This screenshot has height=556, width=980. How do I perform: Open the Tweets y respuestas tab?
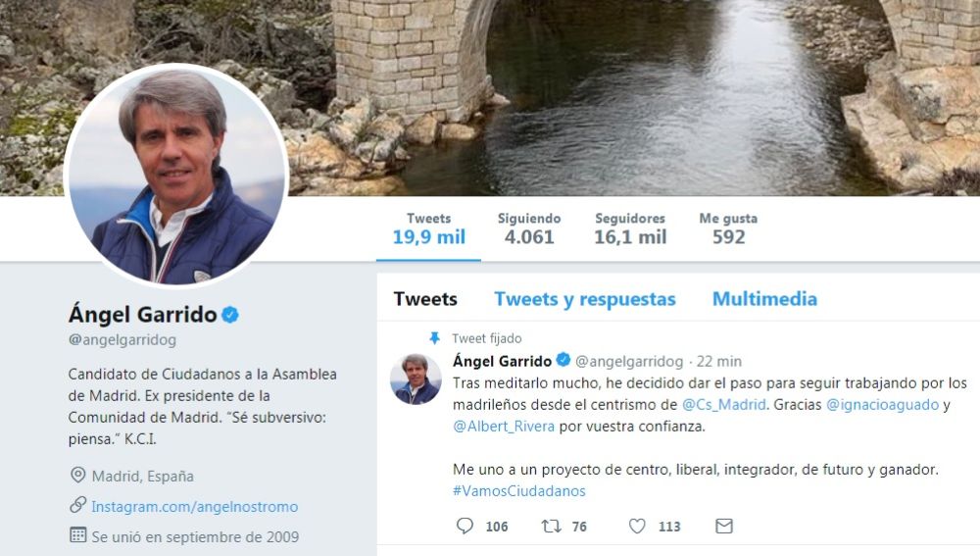tap(585, 299)
